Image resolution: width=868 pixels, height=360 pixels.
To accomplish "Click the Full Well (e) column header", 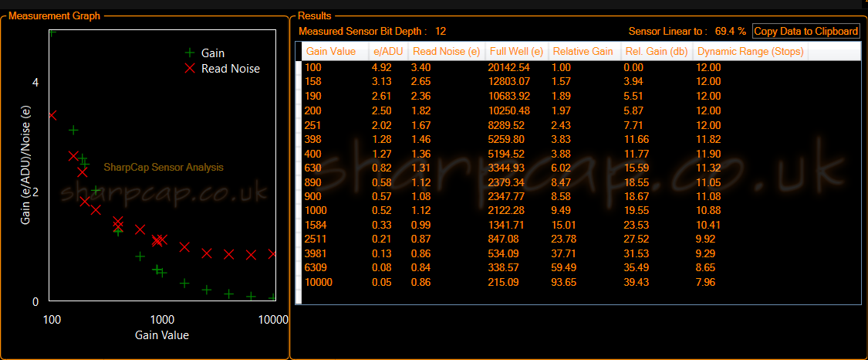I will [x=516, y=52].
